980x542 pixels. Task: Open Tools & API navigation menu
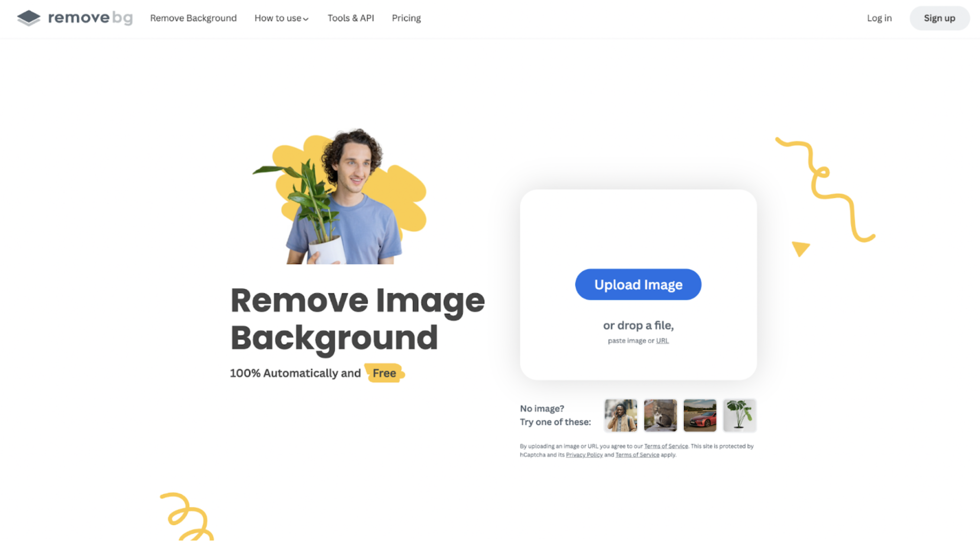349,18
